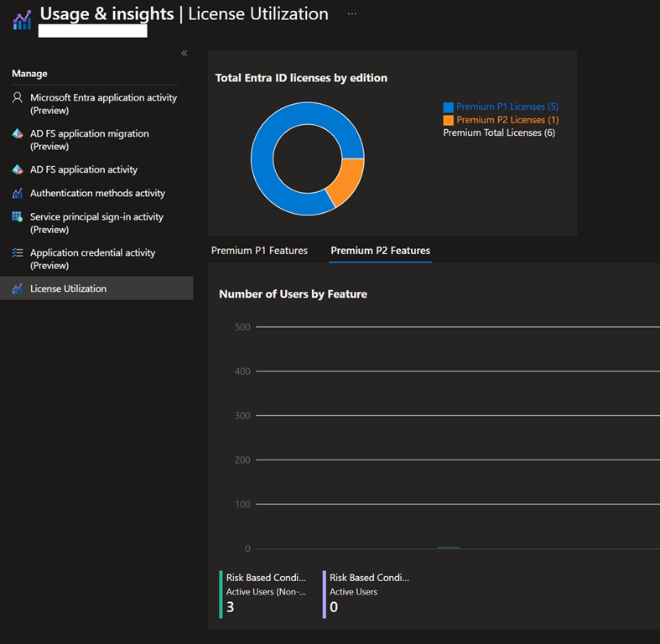
Task: Click the Application credential activity icon
Action: pos(18,253)
